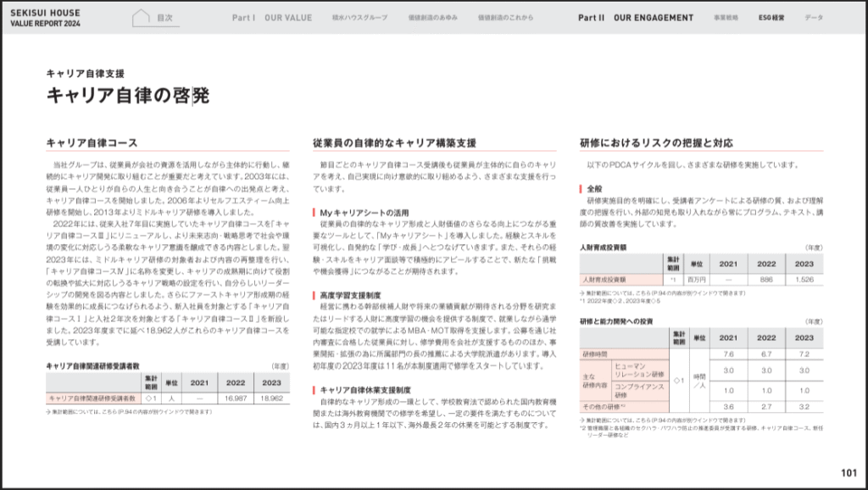Open the こちら P.94 link below 研修と能力開発への投資
The image size is (868, 490).
pyautogui.click(x=643, y=421)
